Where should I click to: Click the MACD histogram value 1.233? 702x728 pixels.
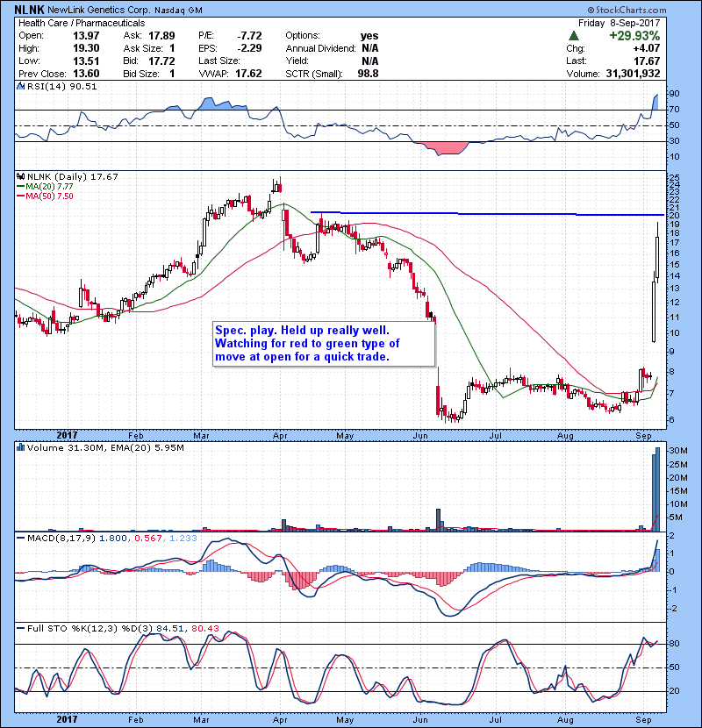pos(183,538)
